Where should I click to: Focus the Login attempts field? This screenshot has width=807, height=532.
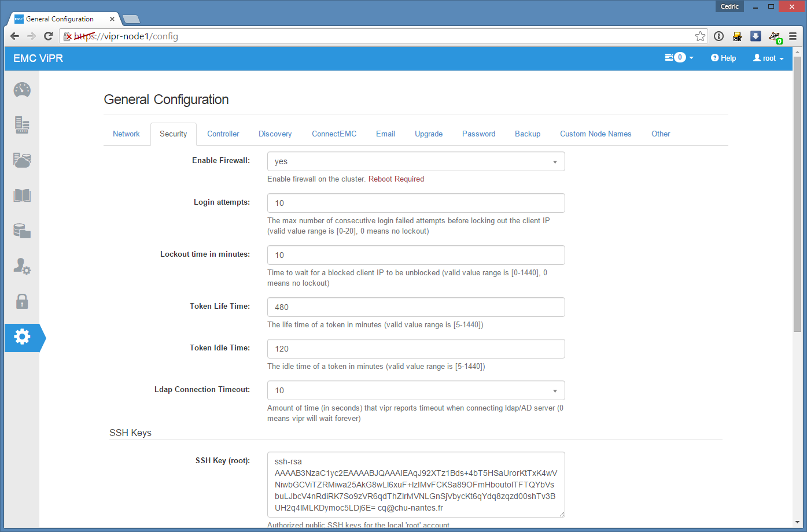pyautogui.click(x=416, y=203)
